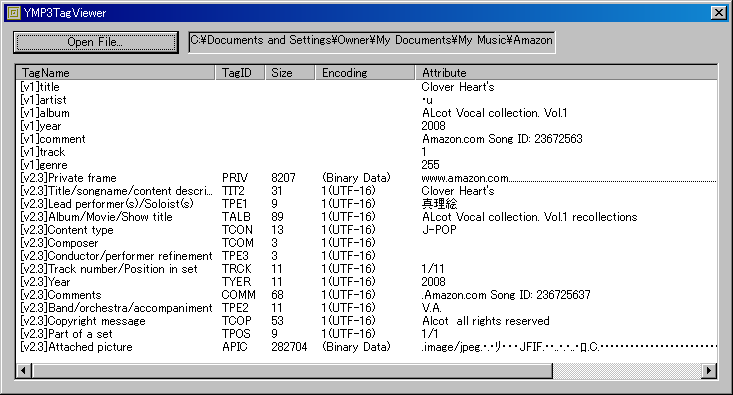Click the TPOS tag ID cell
The image size is (733, 395).
click(236, 334)
